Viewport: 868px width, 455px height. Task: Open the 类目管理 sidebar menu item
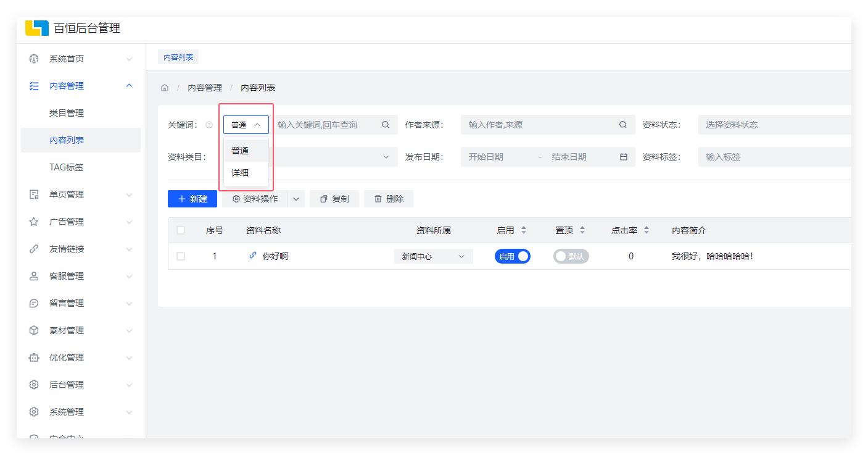67,113
